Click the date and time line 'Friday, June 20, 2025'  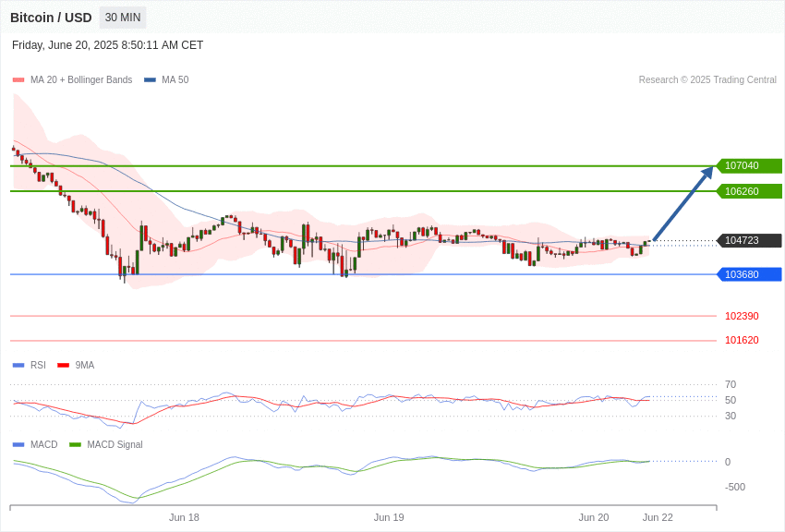click(108, 45)
